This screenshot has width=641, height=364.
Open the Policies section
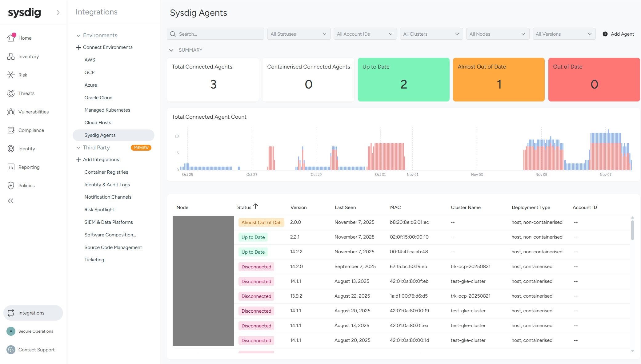(26, 185)
